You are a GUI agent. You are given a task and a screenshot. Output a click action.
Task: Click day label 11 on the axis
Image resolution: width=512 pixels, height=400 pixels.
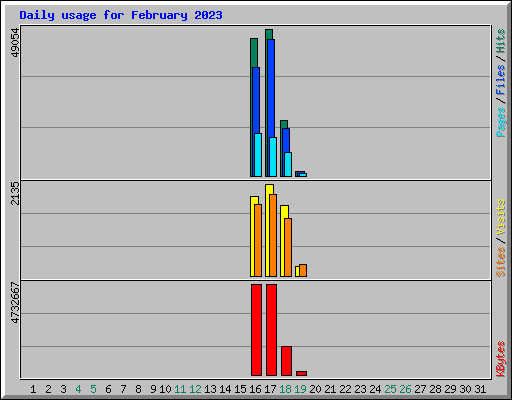coord(180,389)
